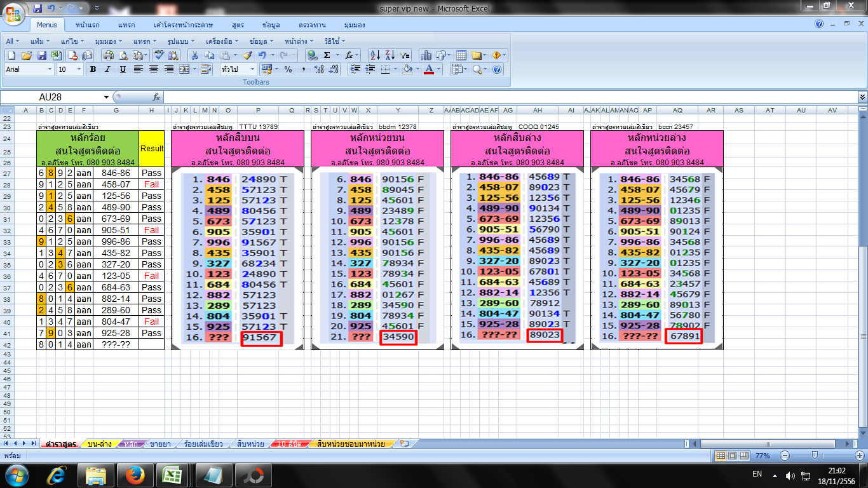This screenshot has height=488, width=868.
Task: Switch to Normal view in status bar
Action: pos(721,456)
